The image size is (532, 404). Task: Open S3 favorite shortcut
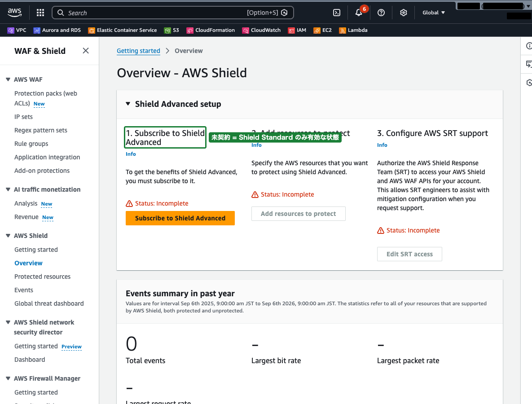coord(171,30)
